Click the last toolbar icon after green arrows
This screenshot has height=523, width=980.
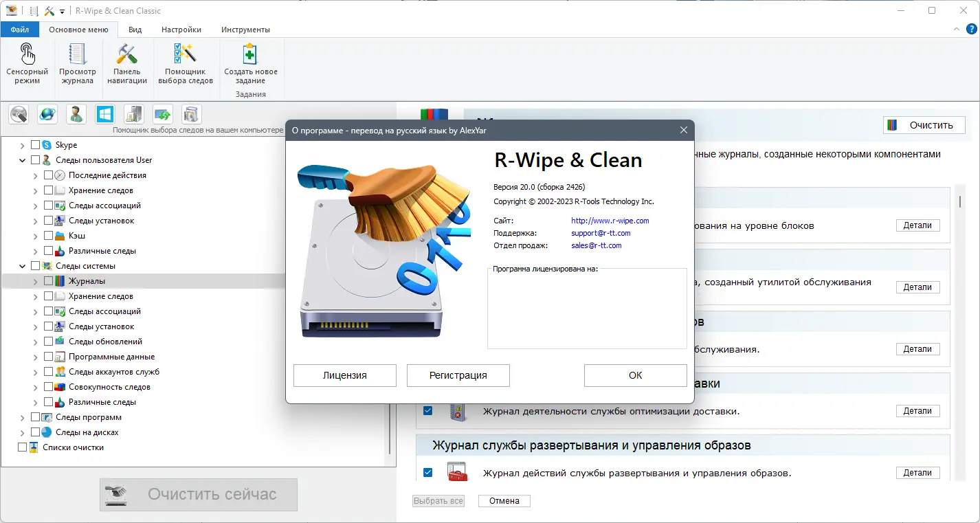192,114
